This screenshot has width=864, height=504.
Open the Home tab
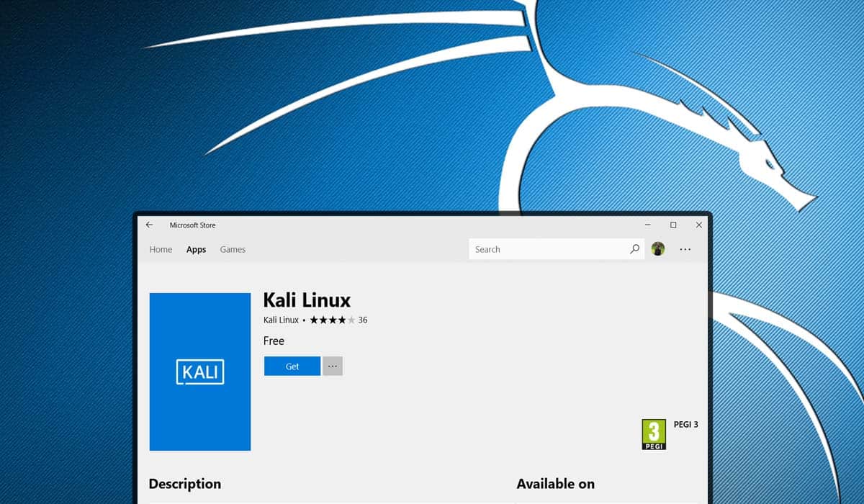tap(161, 249)
